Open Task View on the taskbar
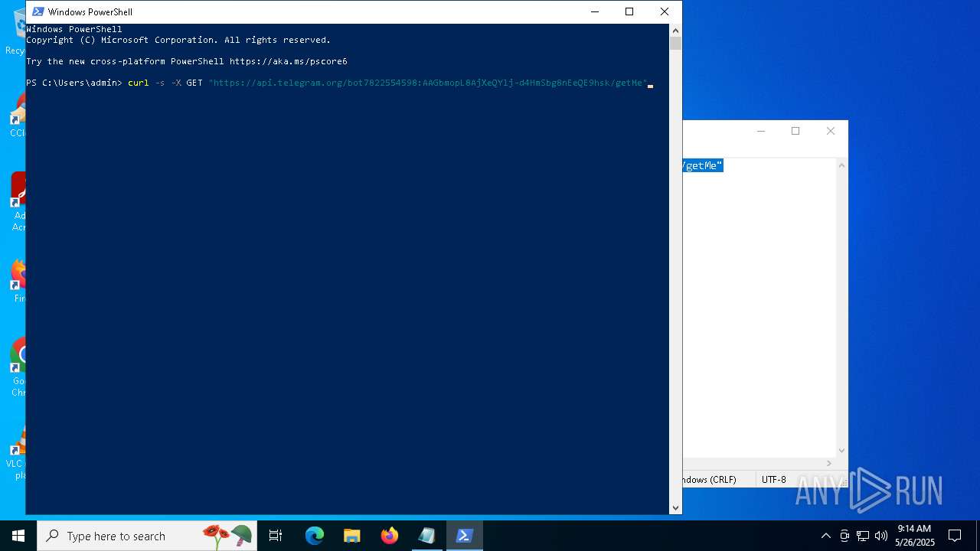The image size is (980, 551). tap(276, 536)
